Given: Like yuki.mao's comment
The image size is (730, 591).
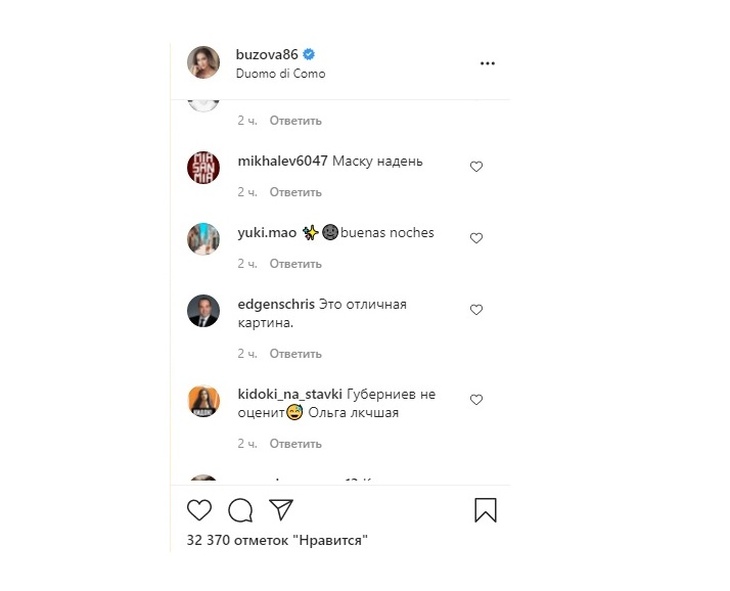Looking at the screenshot, I should (x=476, y=239).
